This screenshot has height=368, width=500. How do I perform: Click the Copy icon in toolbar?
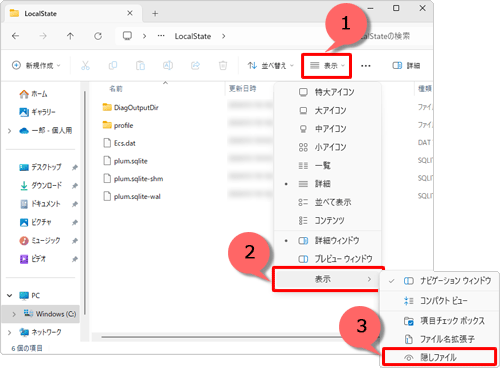tap(113, 65)
